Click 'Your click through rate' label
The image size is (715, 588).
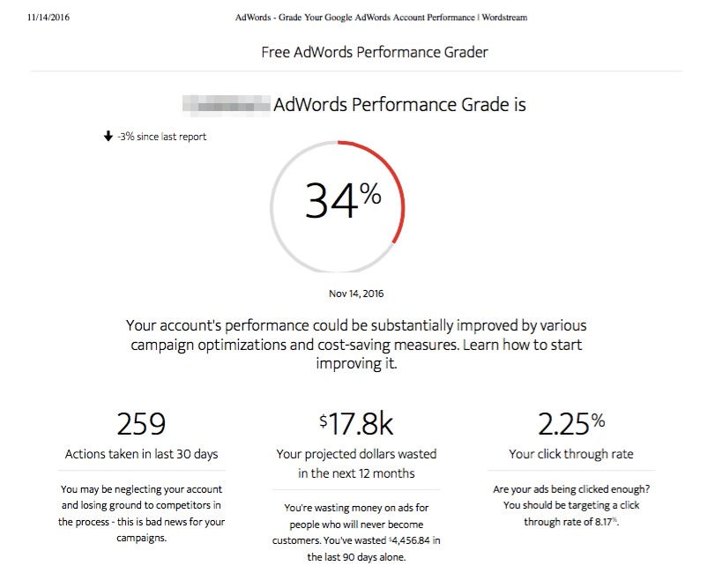[571, 454]
